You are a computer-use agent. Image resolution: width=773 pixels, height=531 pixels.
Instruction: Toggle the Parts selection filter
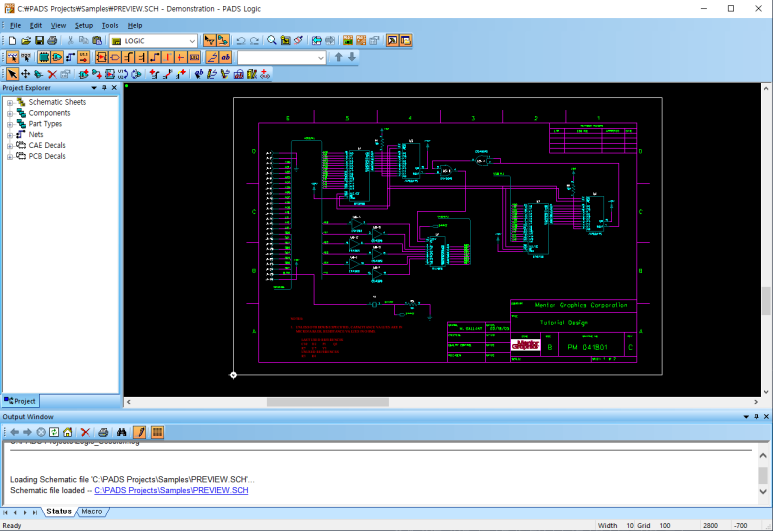click(x=43, y=57)
